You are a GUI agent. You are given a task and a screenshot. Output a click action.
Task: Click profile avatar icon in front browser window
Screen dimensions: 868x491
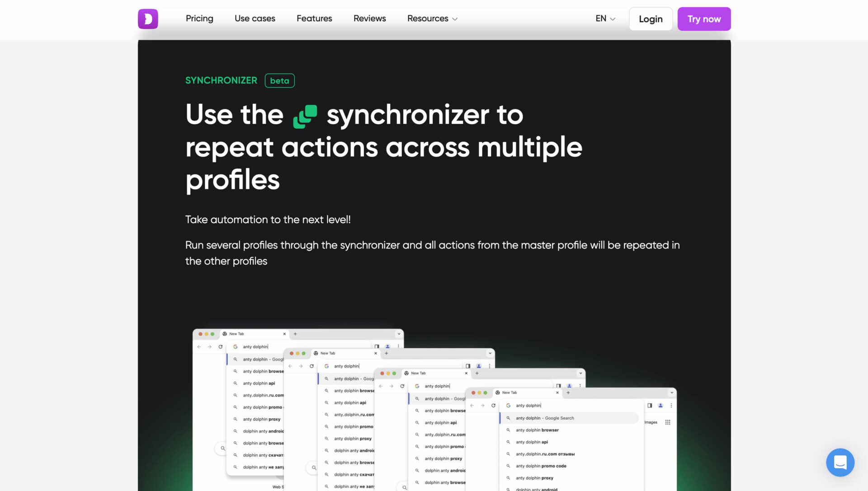(660, 406)
